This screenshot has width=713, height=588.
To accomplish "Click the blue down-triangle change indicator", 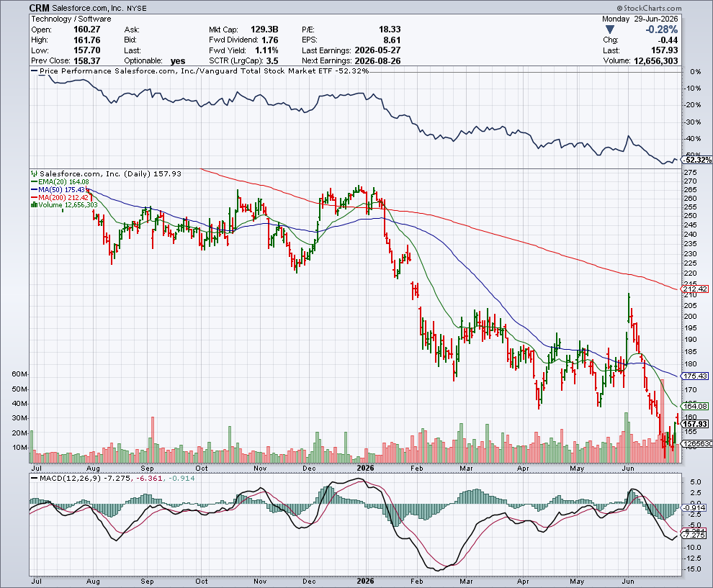I will [x=610, y=30].
